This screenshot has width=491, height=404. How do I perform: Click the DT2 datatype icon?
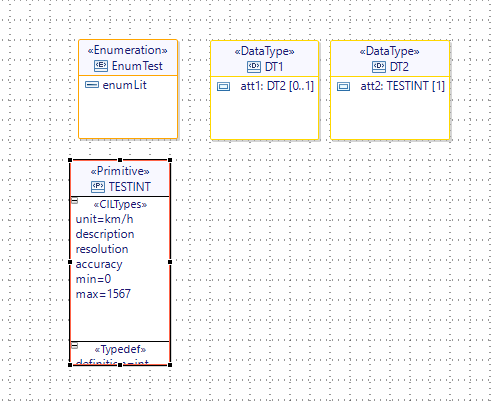coord(379,67)
